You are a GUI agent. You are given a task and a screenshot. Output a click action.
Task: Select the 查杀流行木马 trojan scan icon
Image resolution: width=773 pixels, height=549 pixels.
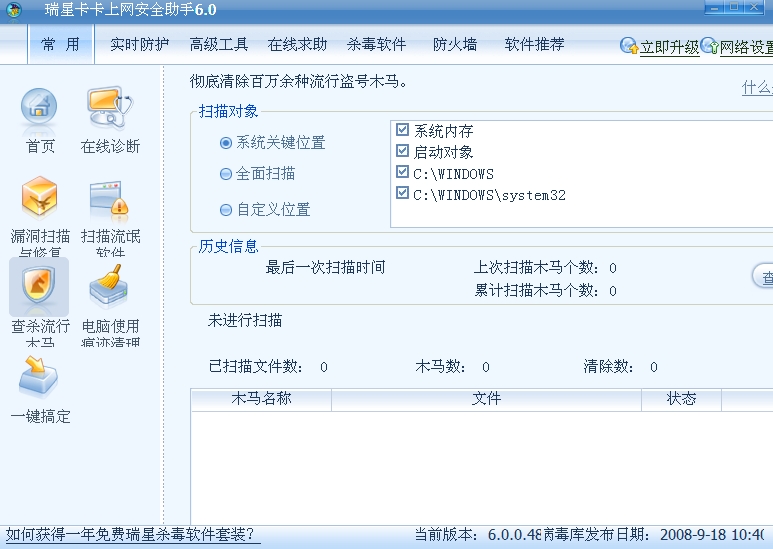coord(39,286)
